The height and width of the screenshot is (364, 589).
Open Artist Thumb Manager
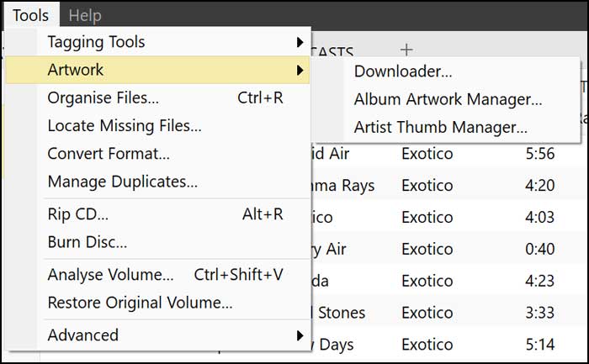point(440,128)
